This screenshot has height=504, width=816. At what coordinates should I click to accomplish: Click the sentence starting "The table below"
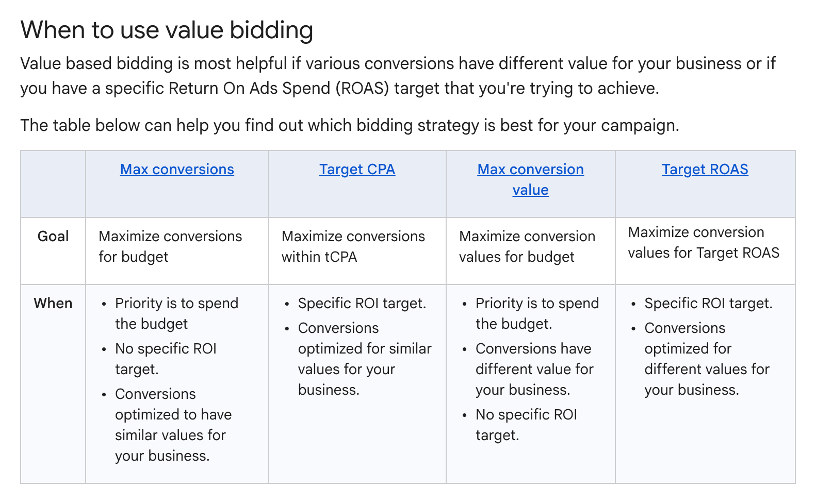pos(349,125)
